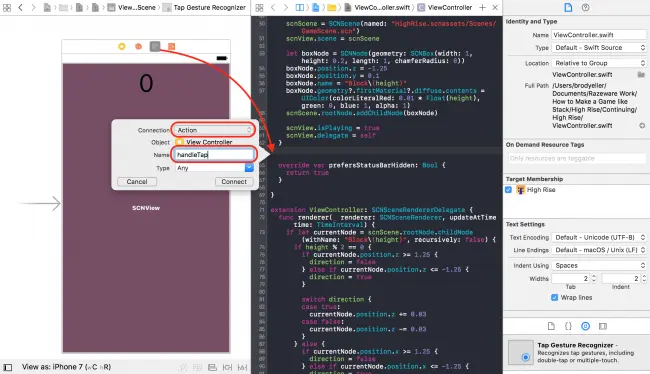Add a new assistant editor pane
The width and height of the screenshot is (650, 374).
coord(482,7)
